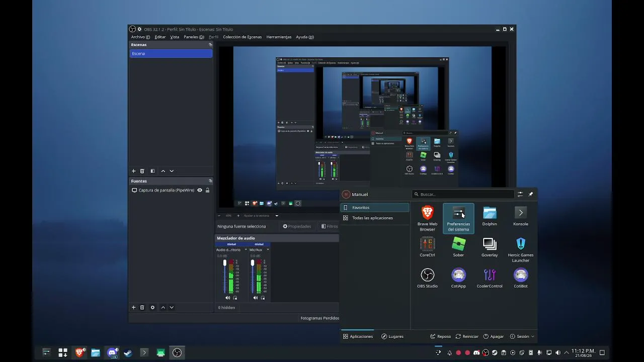Open scene filters in Escenas toolbar
The image size is (644, 362).
click(152, 171)
